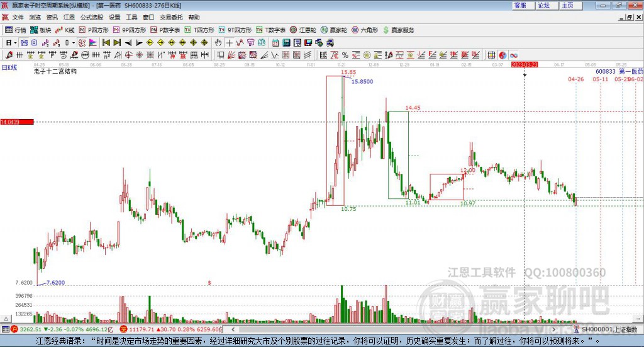644x347 pixels.
Task: Expand the volume panel triangle button
Action: pos(6,319)
